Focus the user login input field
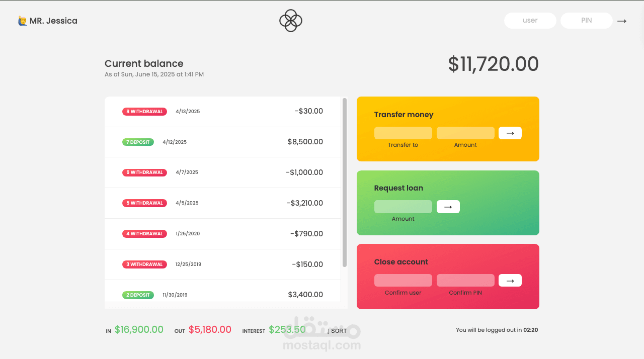 530,21
